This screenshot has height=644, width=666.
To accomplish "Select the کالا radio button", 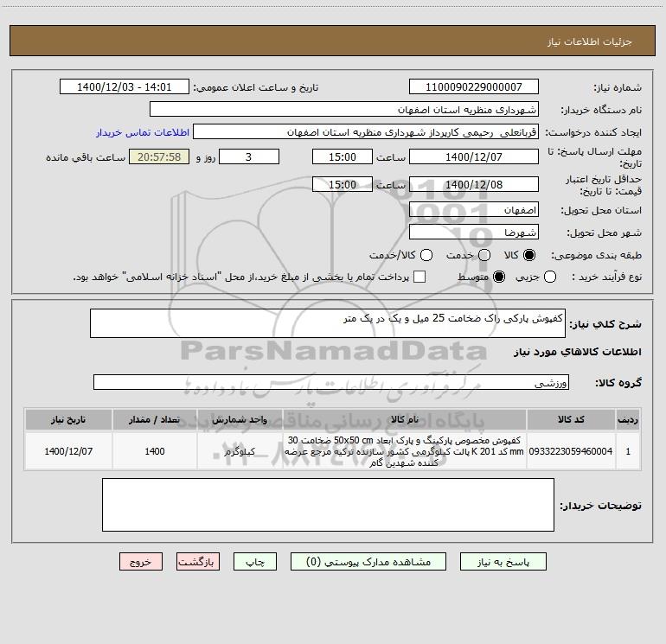I will 529,255.
